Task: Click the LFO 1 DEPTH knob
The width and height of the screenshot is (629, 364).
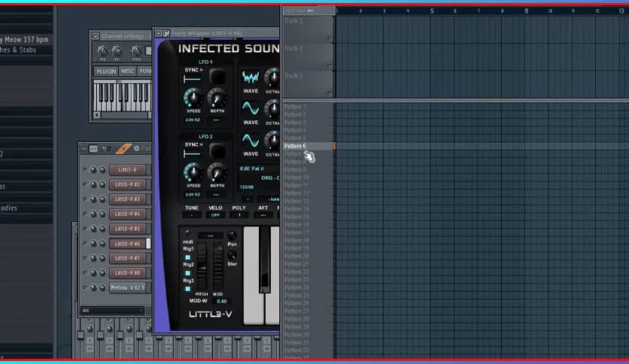Action: pos(217,98)
